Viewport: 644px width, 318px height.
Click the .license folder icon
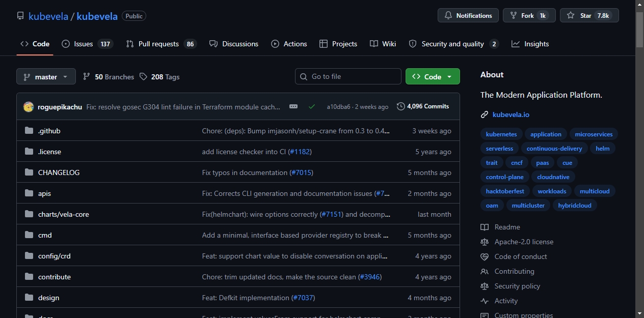pyautogui.click(x=29, y=152)
